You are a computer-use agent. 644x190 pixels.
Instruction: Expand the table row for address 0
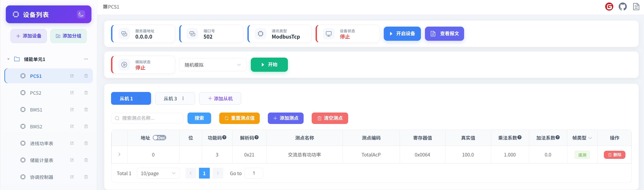[x=119, y=155]
